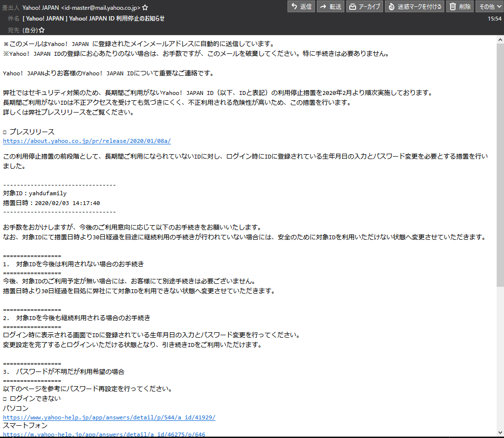This screenshot has width=504, height=438.
Task: Click the Reply (返信) button
Action: point(301,6)
